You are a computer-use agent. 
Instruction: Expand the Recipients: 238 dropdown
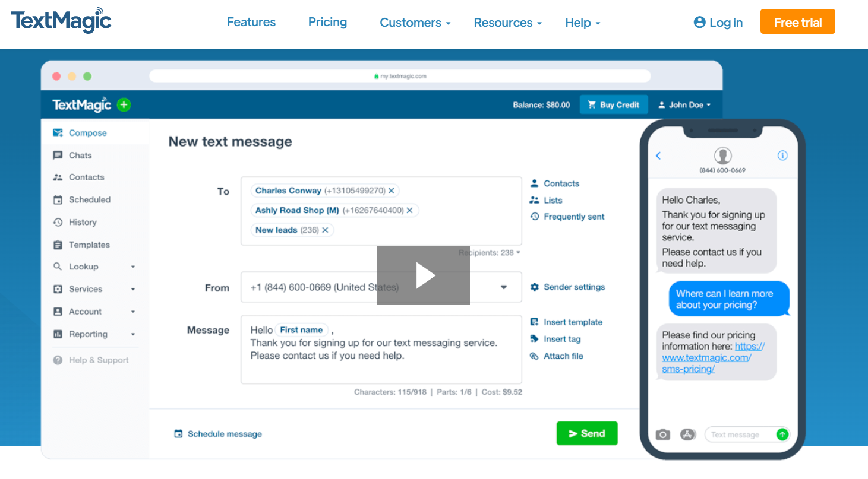490,253
